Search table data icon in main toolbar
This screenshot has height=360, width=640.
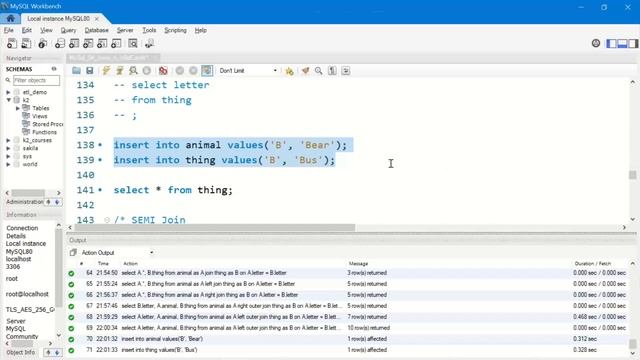click(133, 44)
